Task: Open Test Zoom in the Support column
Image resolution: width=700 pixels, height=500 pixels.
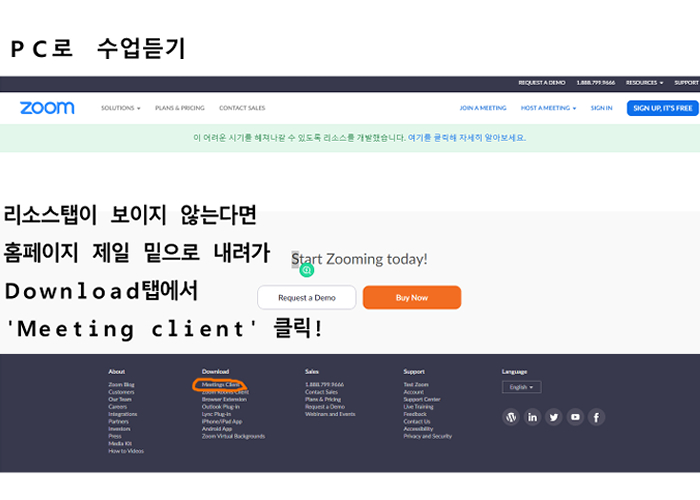Action: click(x=416, y=384)
